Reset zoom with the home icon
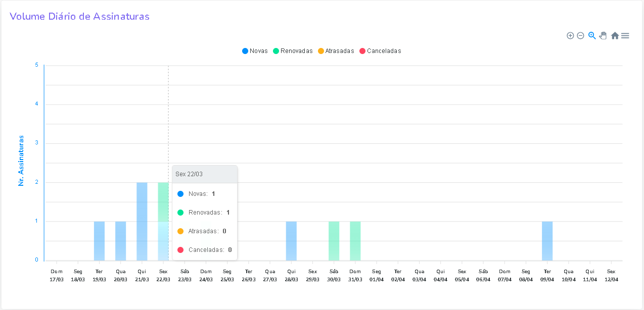 point(615,36)
